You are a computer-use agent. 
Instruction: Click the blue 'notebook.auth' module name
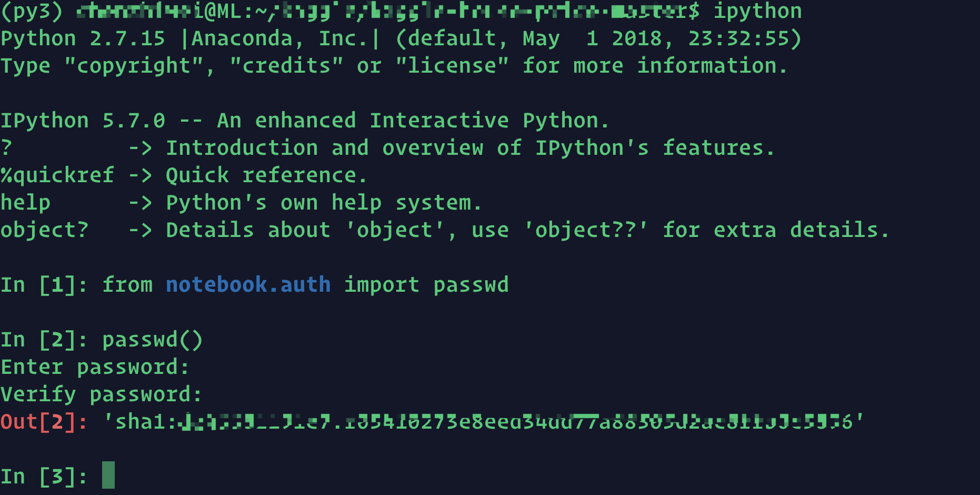pos(248,285)
